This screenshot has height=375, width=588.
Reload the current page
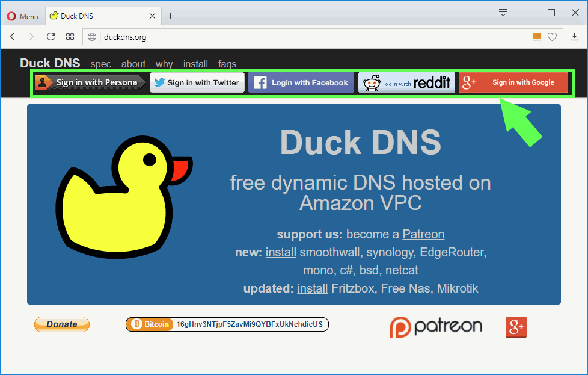point(51,36)
